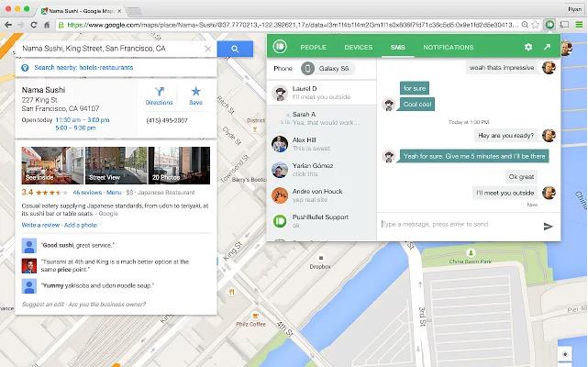Open the PushBullet Support conversation
The image size is (588, 367).
(321, 221)
